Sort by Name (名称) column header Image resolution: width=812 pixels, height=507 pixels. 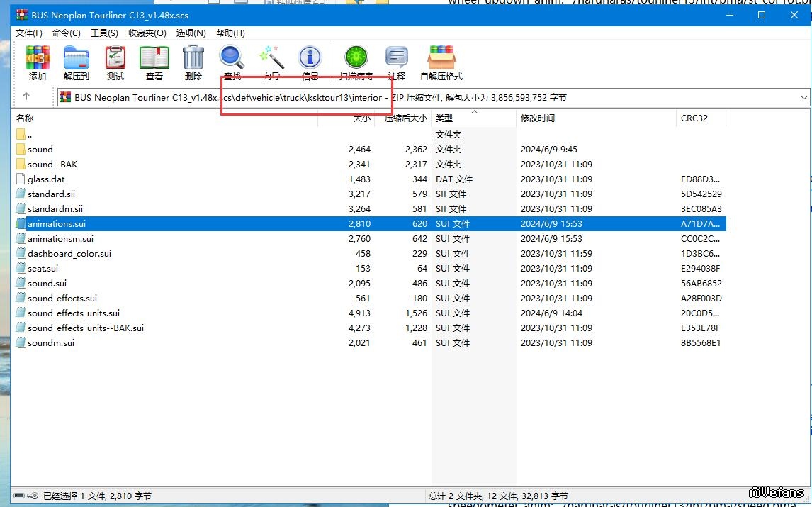[25, 118]
